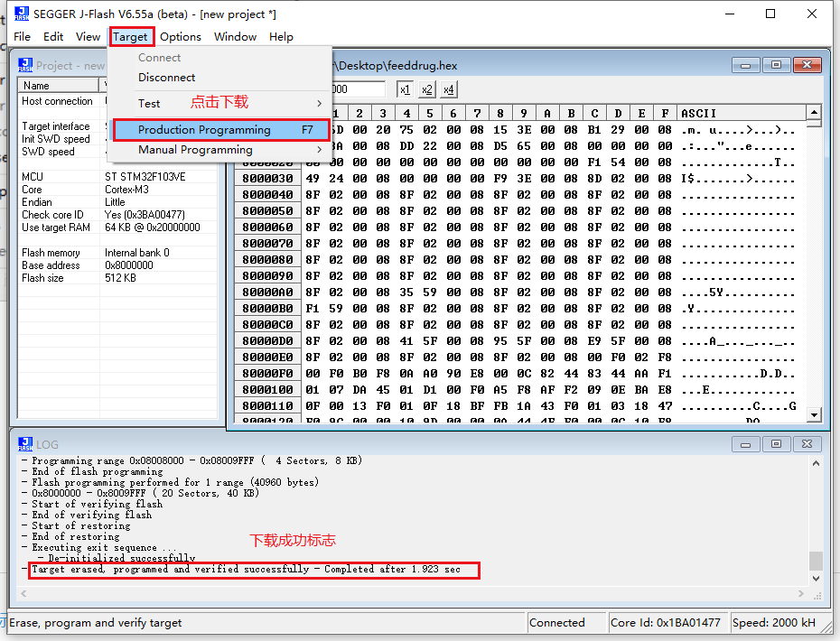Maximize the LOG panel

click(776, 443)
